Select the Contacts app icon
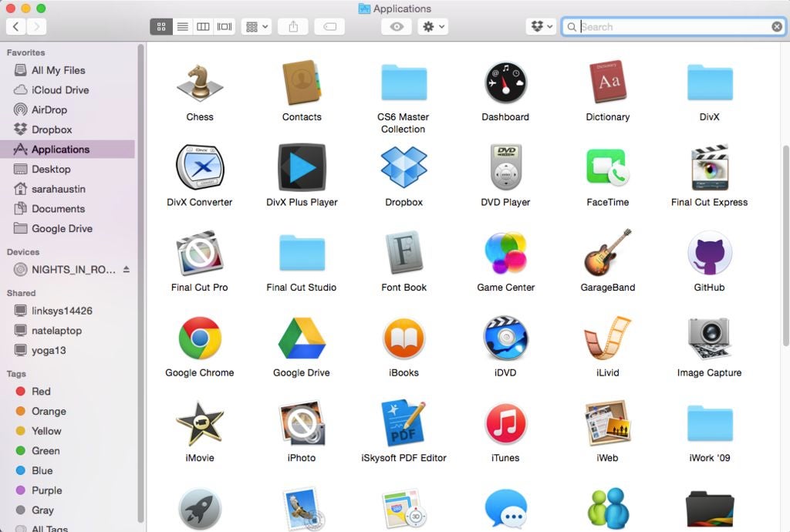Image resolution: width=790 pixels, height=532 pixels. (302, 82)
